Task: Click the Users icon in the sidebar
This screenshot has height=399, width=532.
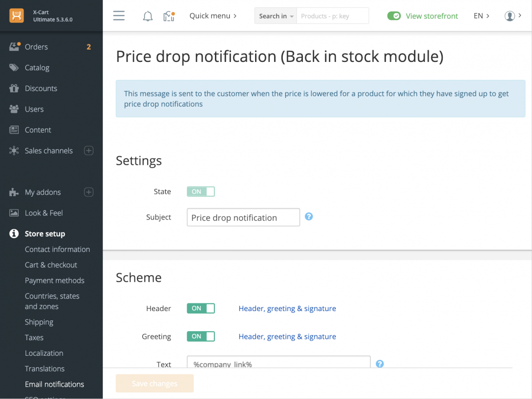Action: tap(13, 109)
